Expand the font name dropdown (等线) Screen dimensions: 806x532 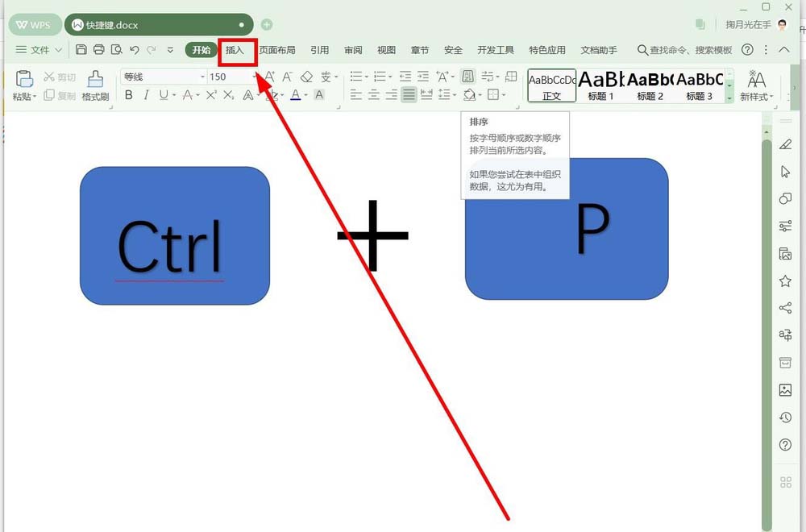202,77
